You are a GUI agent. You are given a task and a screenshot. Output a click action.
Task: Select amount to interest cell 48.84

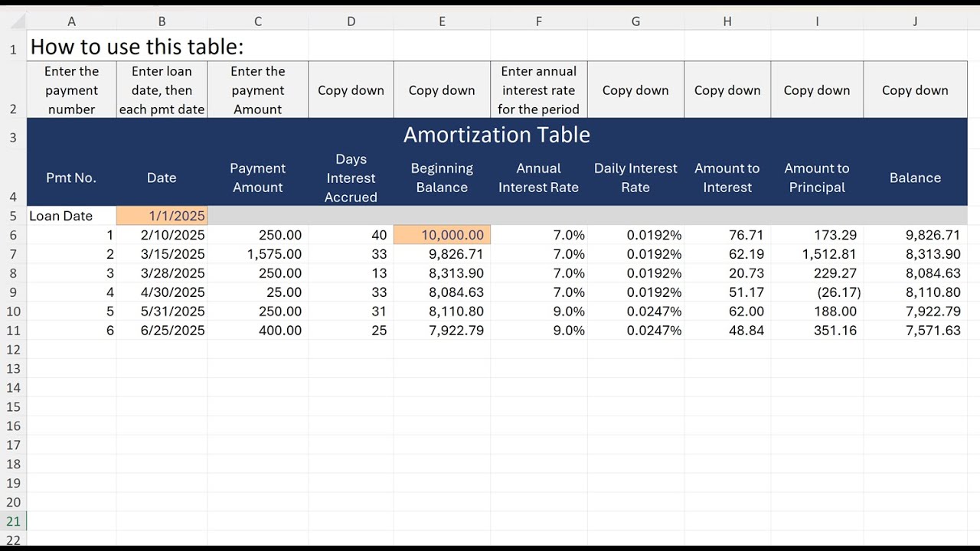pyautogui.click(x=727, y=331)
